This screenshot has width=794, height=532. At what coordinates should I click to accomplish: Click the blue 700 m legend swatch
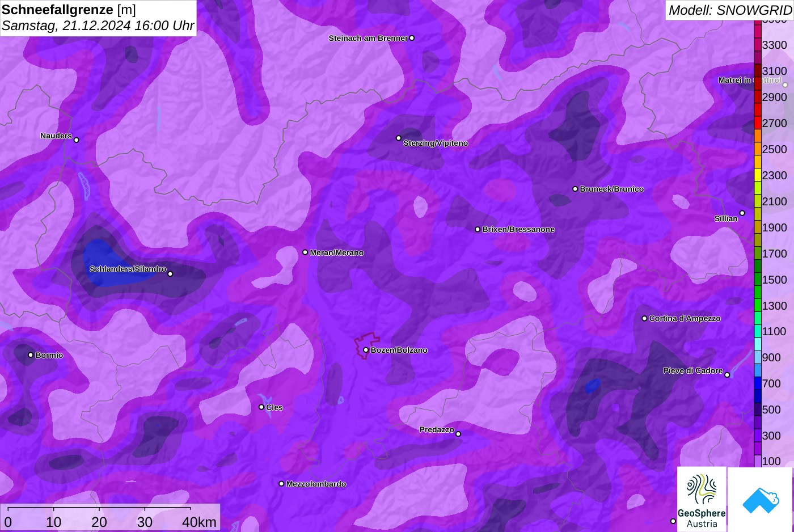coord(758,384)
